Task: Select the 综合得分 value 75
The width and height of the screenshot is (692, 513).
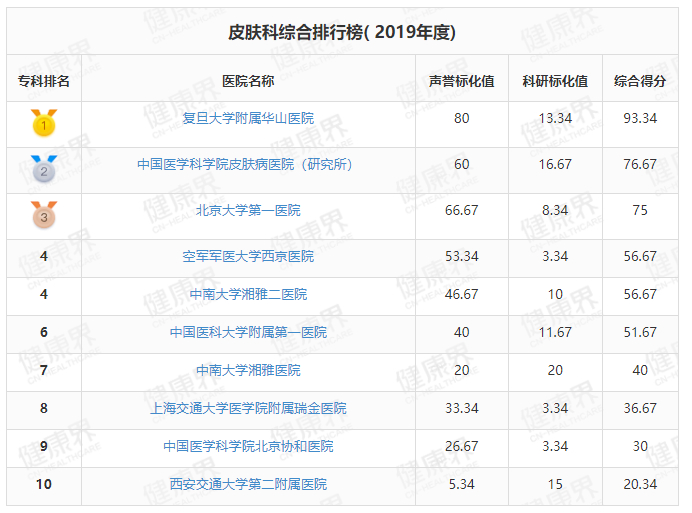Action: (640, 210)
